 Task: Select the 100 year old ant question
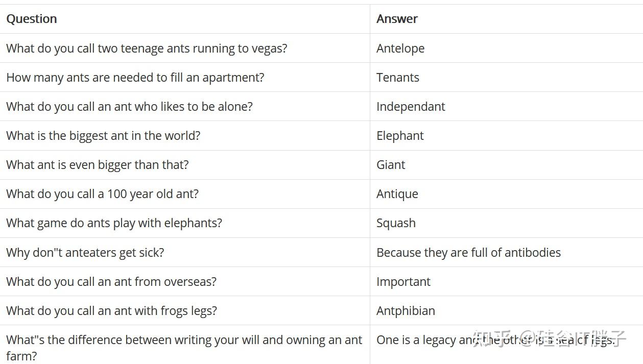102,194
